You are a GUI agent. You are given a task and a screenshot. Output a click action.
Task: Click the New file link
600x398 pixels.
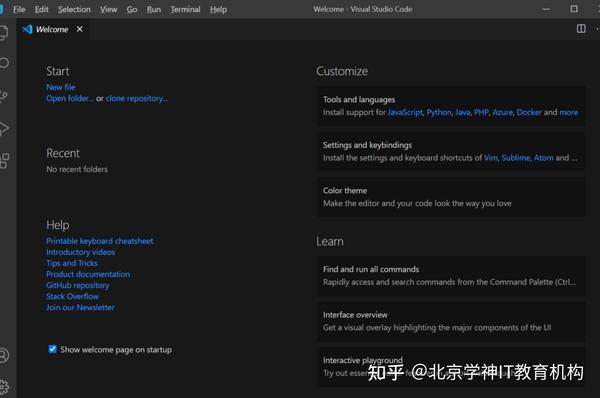pyautogui.click(x=60, y=87)
